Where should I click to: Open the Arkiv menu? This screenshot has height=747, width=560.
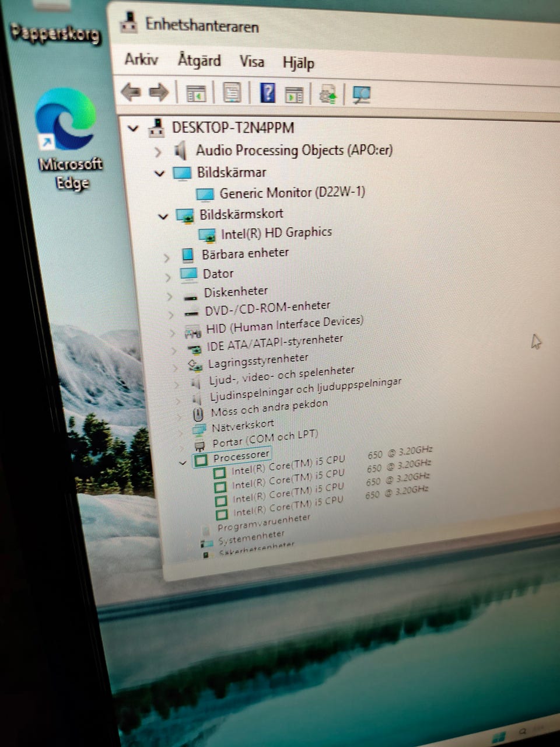point(141,59)
